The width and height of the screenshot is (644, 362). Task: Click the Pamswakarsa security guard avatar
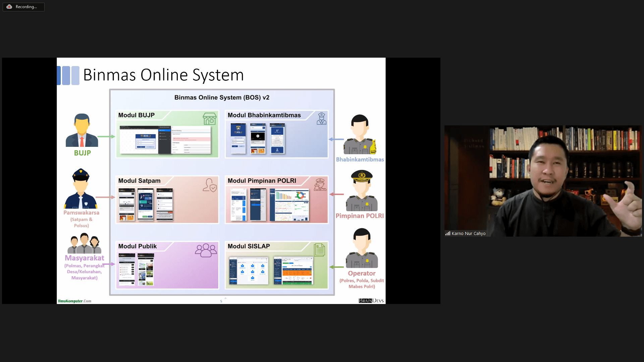pos(81,189)
